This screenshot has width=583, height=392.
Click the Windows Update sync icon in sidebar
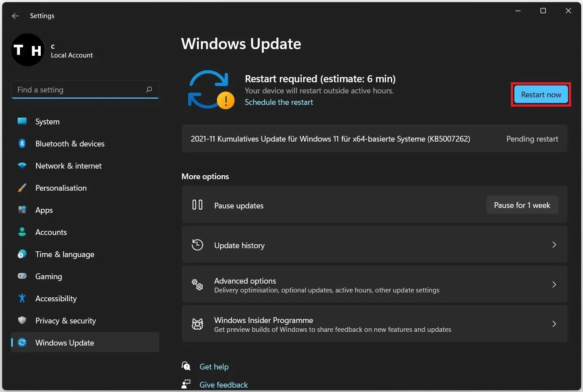point(22,343)
